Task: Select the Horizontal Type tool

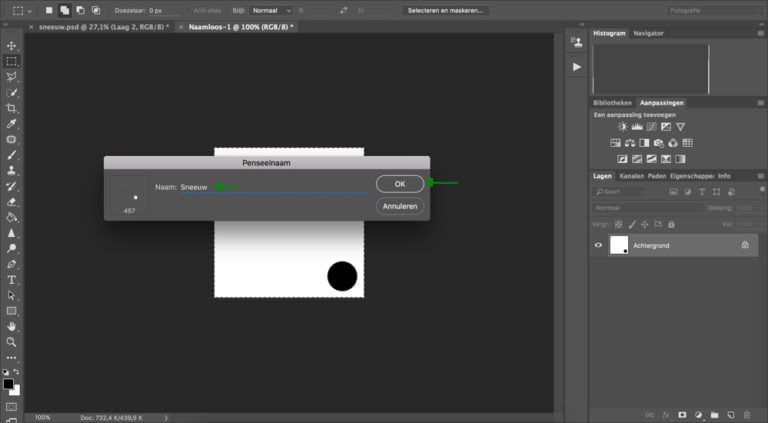Action: pos(11,280)
